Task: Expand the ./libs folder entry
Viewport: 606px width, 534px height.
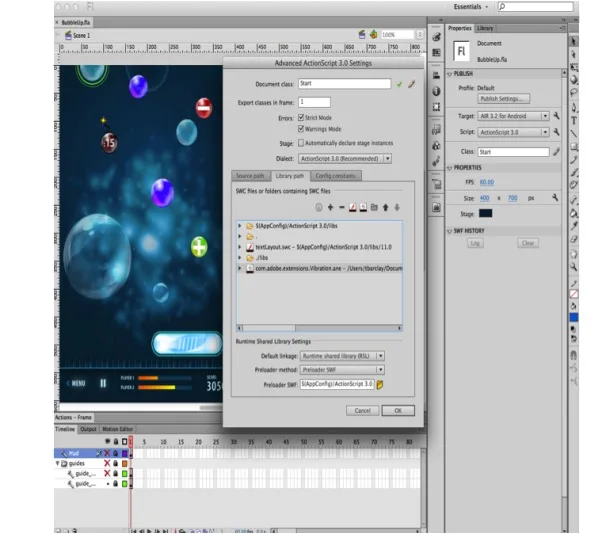Action: click(240, 257)
